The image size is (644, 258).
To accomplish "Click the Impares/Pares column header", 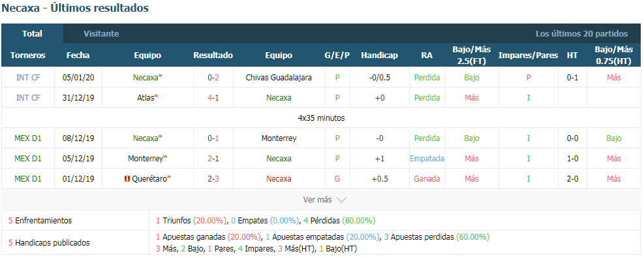I will [528, 55].
